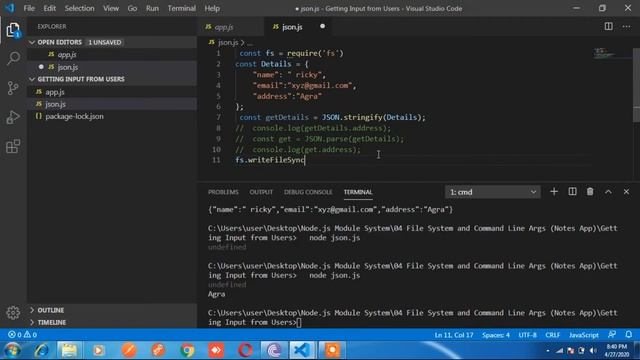This screenshot has width=640, height=360.
Task: Change UTF-8 encoding in status bar
Action: point(527,335)
